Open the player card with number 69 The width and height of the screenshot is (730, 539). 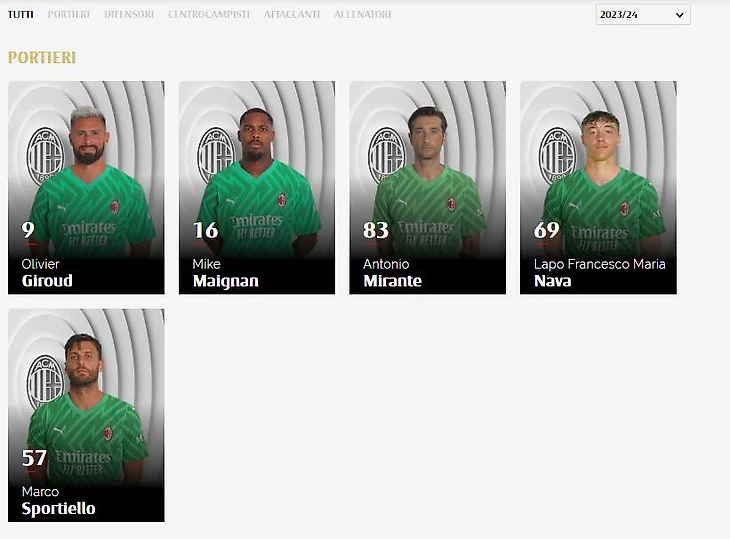598,188
